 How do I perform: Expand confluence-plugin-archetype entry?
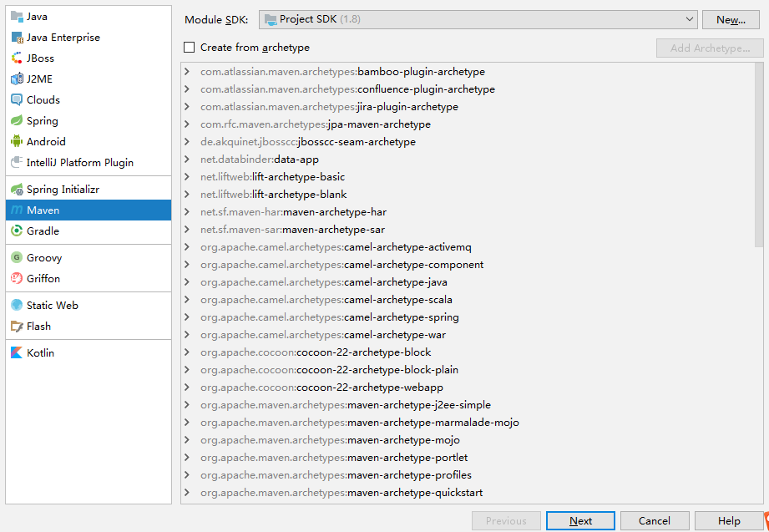click(x=187, y=89)
